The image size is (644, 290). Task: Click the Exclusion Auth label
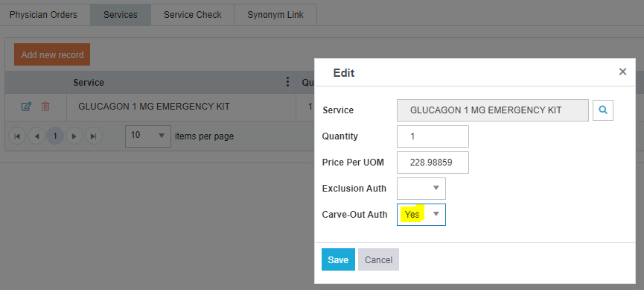pyautogui.click(x=354, y=189)
